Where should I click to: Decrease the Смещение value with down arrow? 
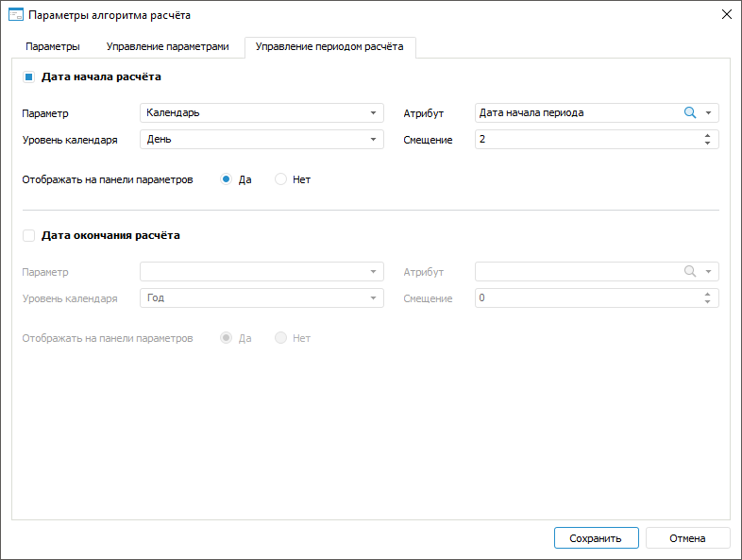pos(707,144)
